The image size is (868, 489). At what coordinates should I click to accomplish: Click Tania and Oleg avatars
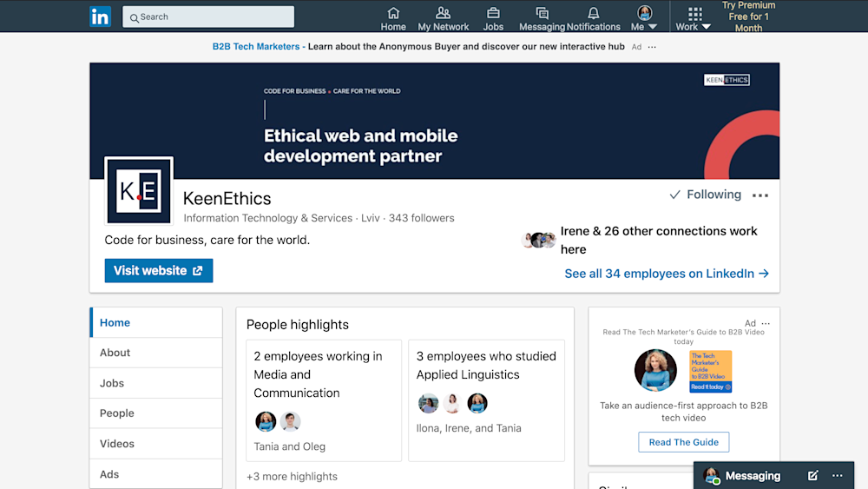pos(278,421)
